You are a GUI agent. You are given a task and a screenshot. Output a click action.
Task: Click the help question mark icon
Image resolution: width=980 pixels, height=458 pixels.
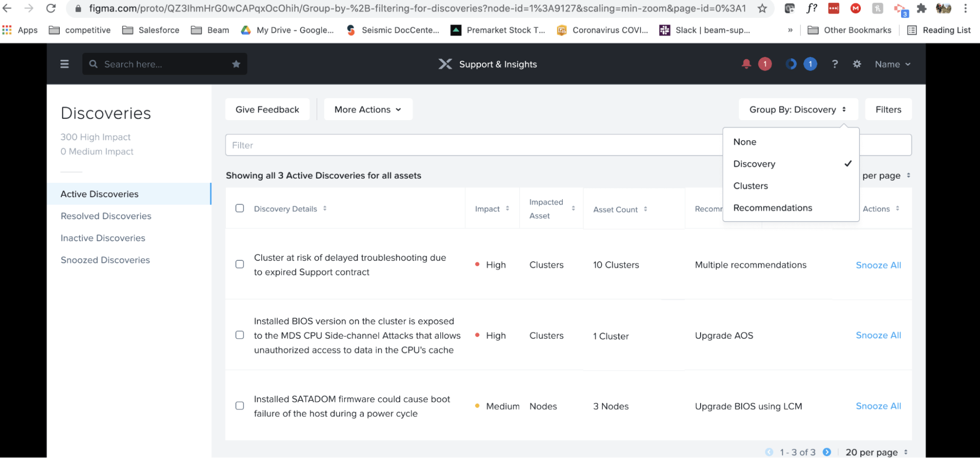click(835, 64)
